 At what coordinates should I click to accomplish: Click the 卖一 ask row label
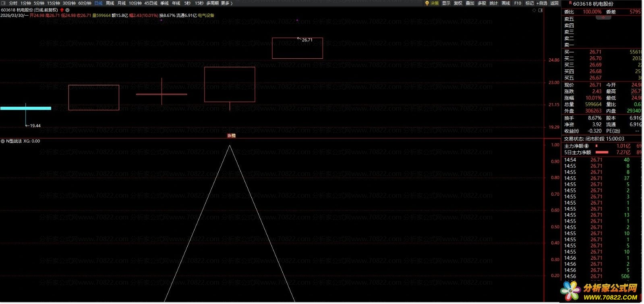(x=569, y=45)
